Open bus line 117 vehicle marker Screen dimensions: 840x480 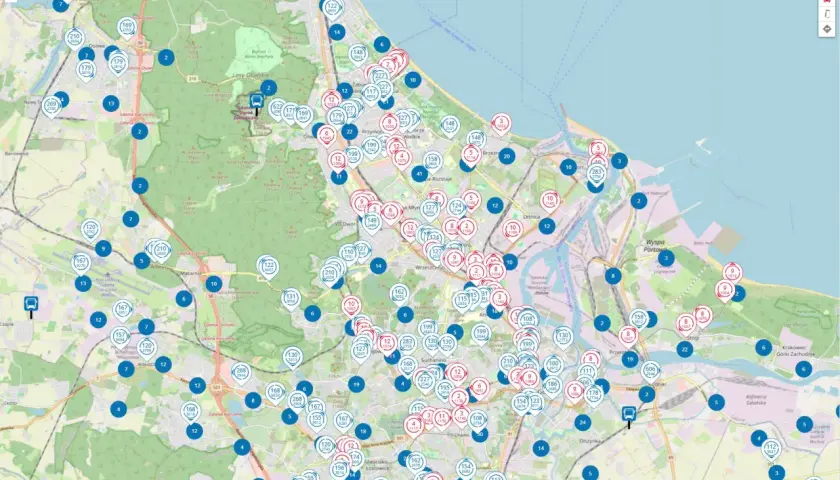(371, 94)
